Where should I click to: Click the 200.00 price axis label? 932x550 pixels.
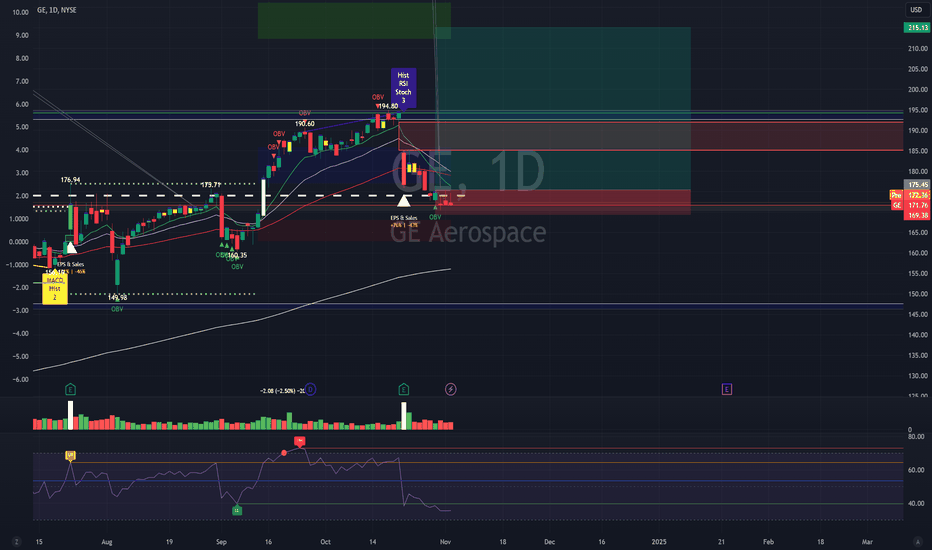click(x=918, y=90)
